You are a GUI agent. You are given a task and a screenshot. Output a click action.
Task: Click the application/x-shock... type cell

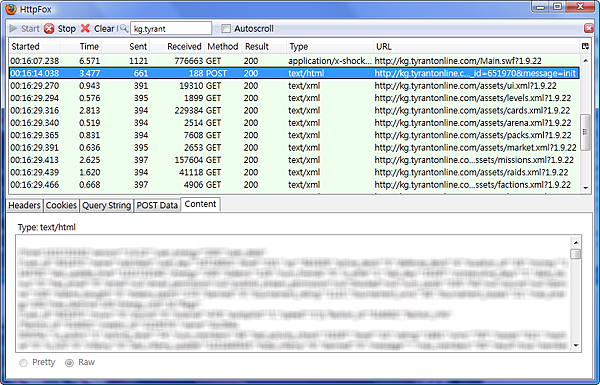coord(329,61)
